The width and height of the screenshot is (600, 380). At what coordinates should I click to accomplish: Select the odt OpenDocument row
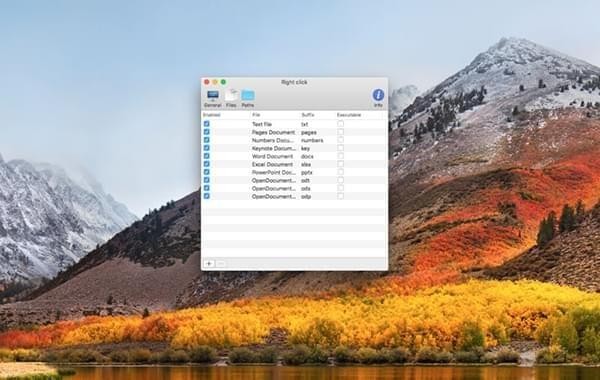click(x=294, y=180)
